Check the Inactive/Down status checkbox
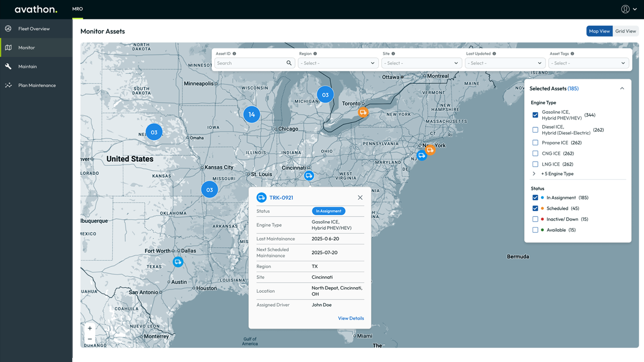The image size is (644, 362). (x=535, y=219)
